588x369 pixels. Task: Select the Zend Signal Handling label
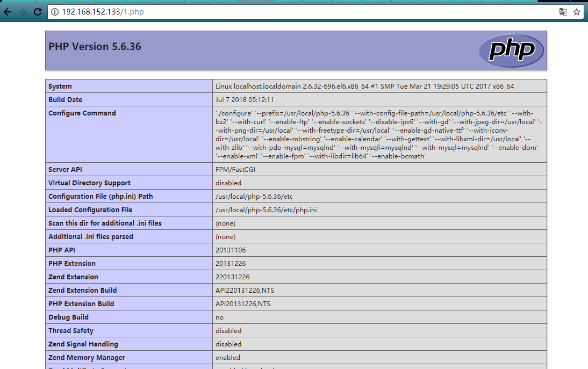pyautogui.click(x=83, y=344)
